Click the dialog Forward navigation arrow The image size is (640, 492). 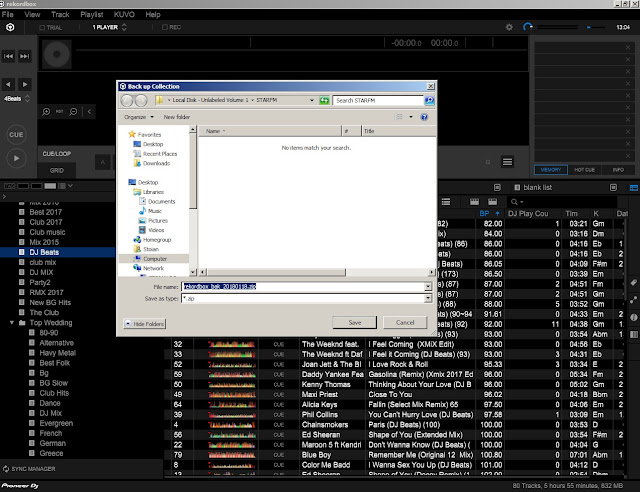141,100
